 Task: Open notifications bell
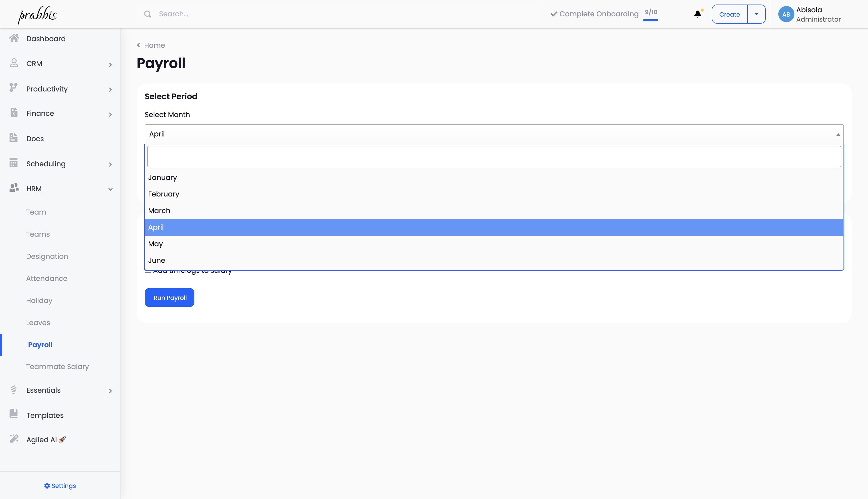[698, 14]
